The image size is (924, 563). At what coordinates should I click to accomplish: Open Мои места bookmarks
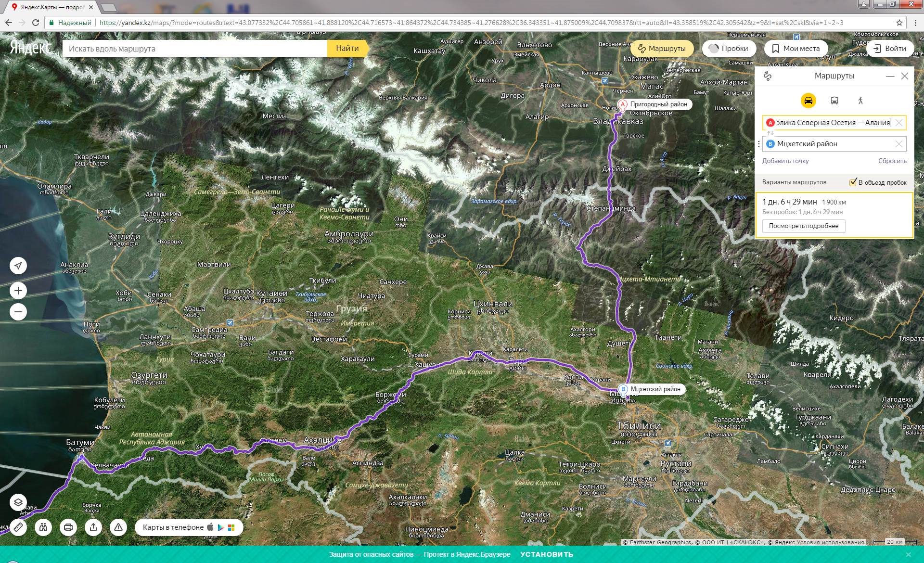tap(796, 49)
